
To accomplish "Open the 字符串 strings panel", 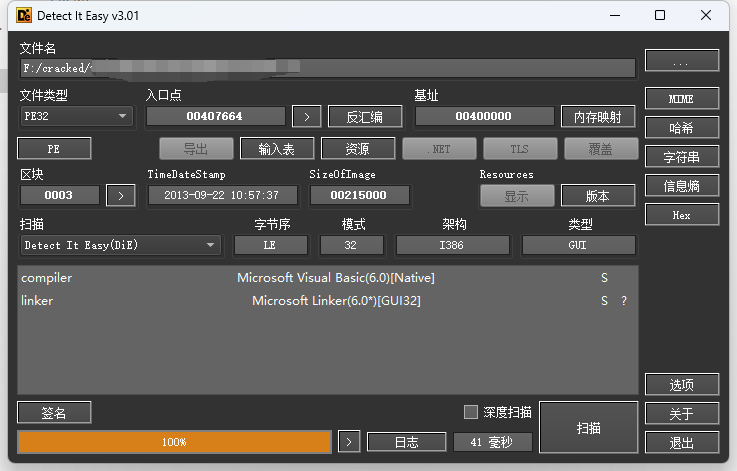I will [x=681, y=157].
